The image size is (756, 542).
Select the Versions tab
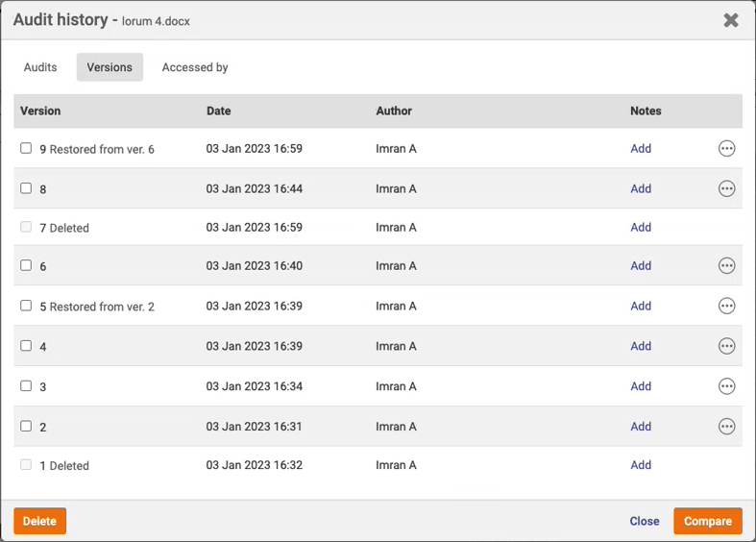click(110, 67)
